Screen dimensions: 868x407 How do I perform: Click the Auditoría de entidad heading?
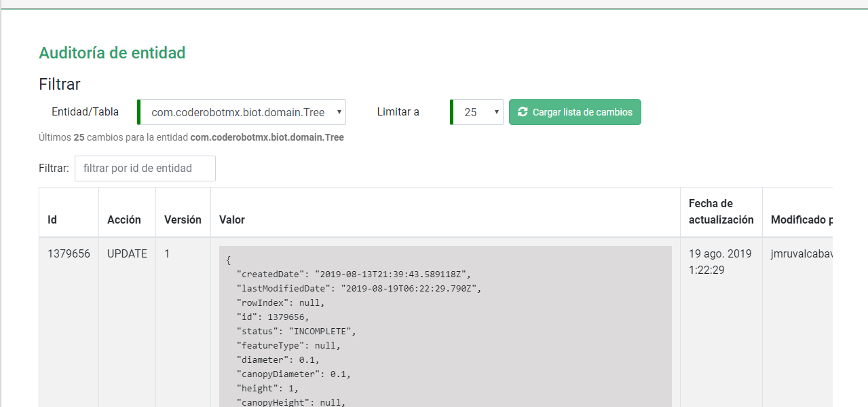(x=112, y=53)
